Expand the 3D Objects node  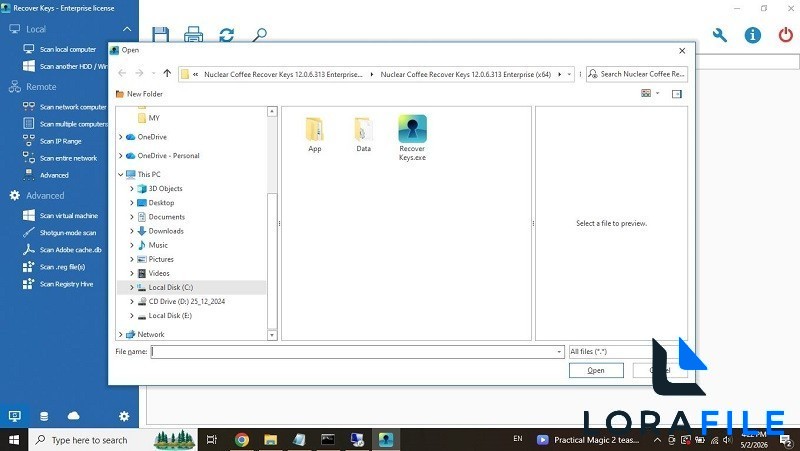tap(132, 189)
